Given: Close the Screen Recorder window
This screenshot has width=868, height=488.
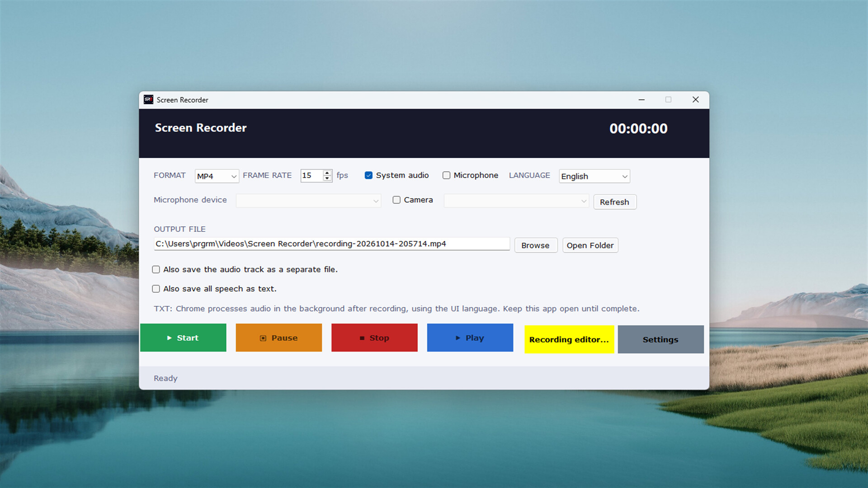Looking at the screenshot, I should click(x=695, y=100).
